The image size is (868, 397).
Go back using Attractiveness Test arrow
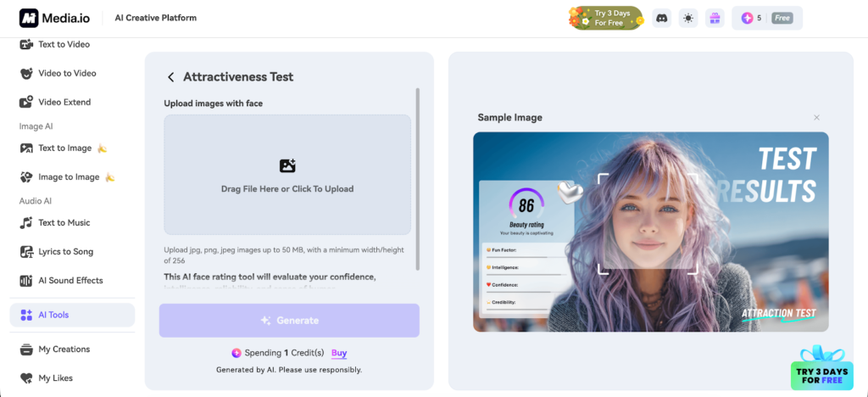coord(171,77)
